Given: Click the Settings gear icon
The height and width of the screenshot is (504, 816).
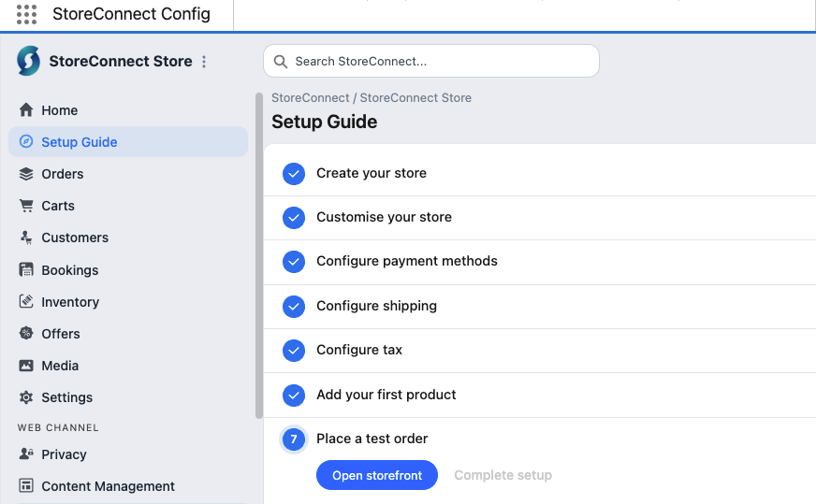Looking at the screenshot, I should pyautogui.click(x=26, y=396).
